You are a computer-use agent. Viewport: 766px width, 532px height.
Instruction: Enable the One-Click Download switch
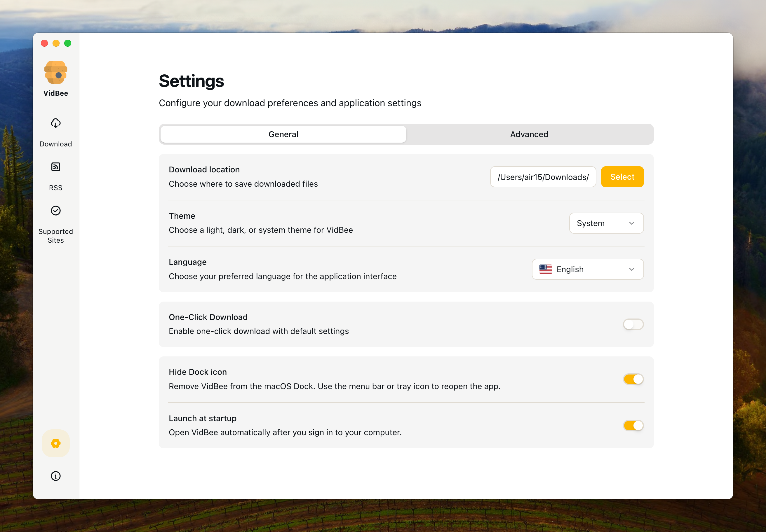click(633, 324)
